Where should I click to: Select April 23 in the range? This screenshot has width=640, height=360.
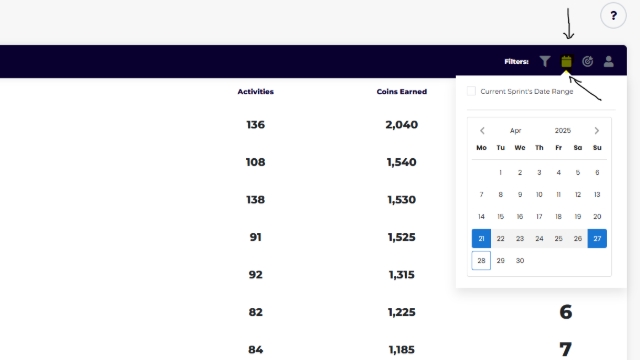pos(520,238)
